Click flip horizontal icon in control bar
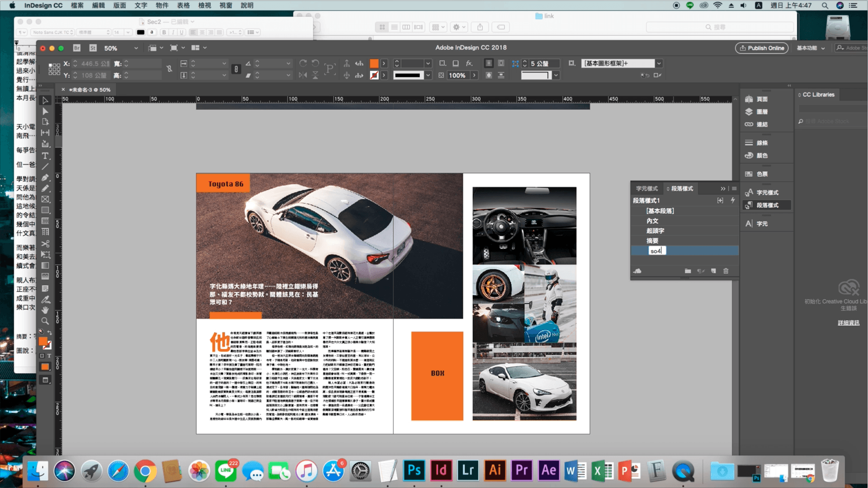The width and height of the screenshot is (868, 488). point(303,75)
